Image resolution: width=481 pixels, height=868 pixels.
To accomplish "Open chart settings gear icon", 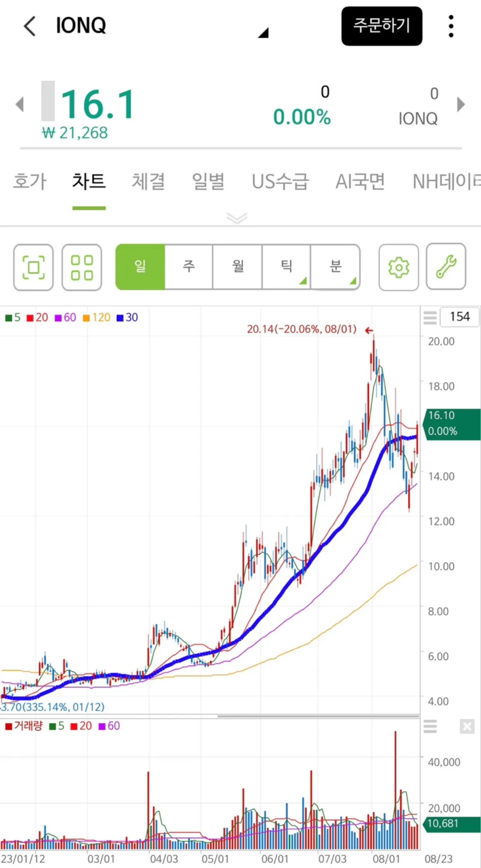I will coord(399,267).
